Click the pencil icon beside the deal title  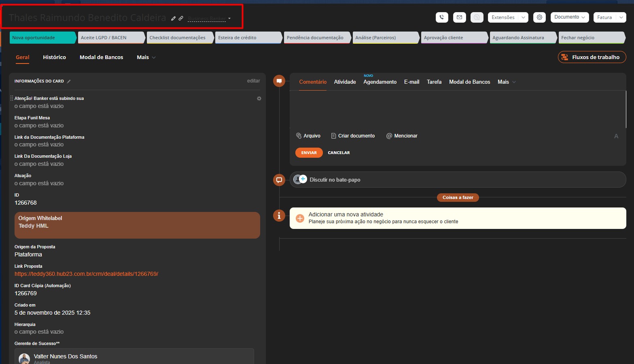coord(174,18)
